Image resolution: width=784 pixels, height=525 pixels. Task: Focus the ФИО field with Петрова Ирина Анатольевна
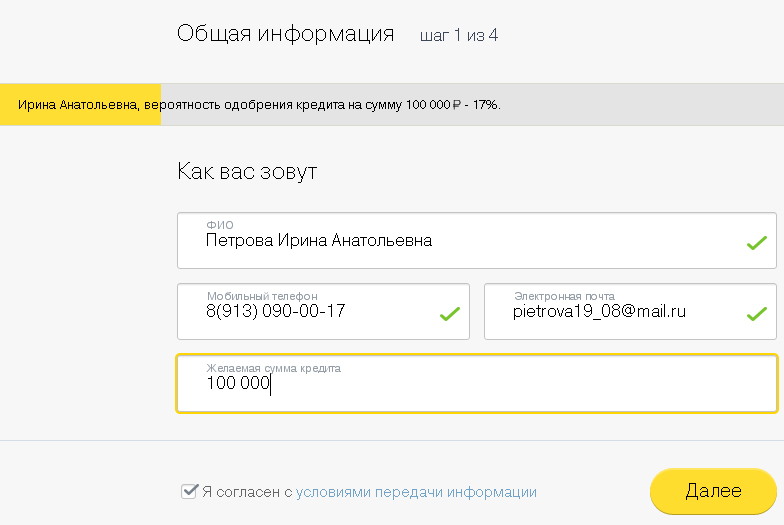[450, 241]
